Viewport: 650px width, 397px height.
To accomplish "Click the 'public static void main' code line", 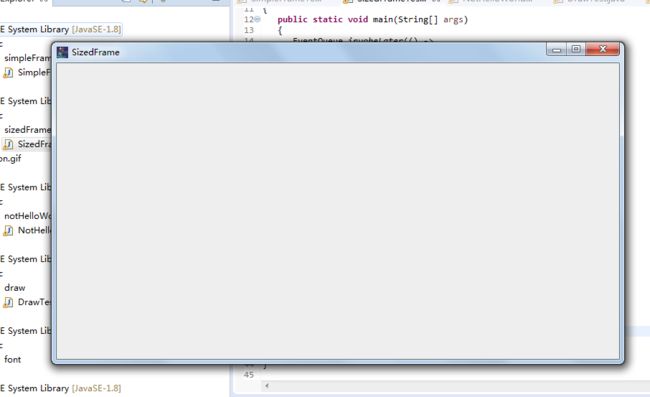I will pos(372,19).
